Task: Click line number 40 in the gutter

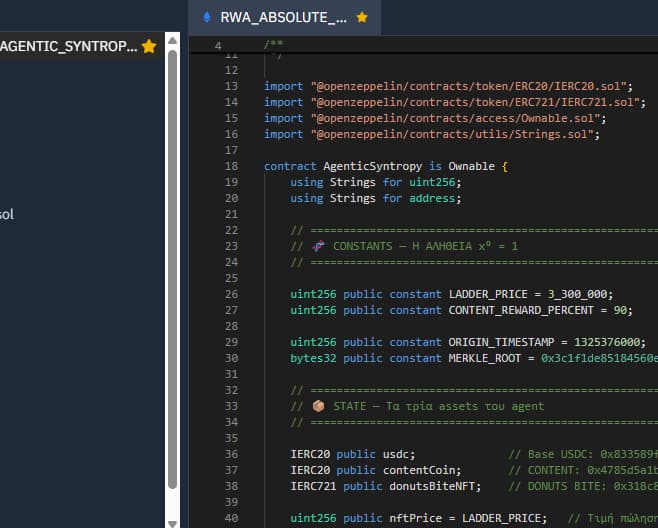Action: pyautogui.click(x=231, y=518)
